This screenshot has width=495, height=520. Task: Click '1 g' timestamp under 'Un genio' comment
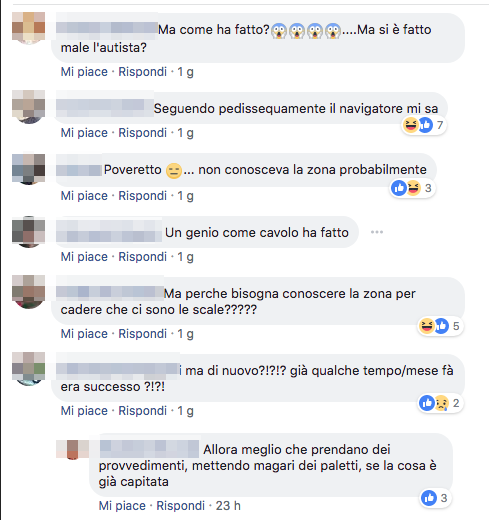pos(185,257)
